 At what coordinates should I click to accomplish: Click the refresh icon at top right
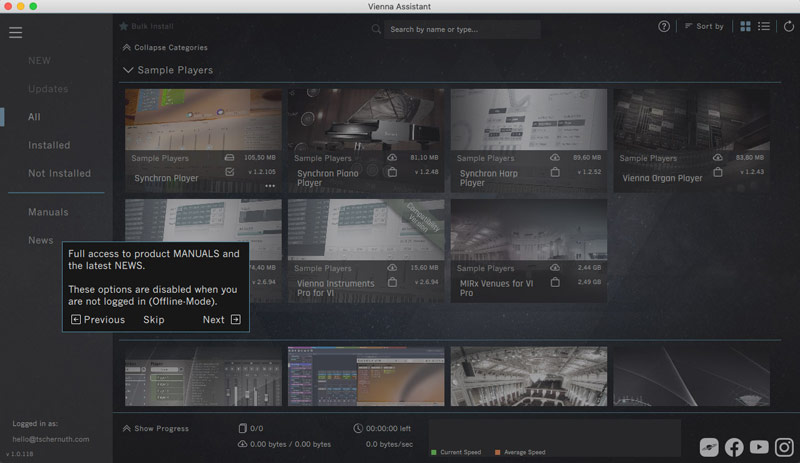pyautogui.click(x=788, y=27)
